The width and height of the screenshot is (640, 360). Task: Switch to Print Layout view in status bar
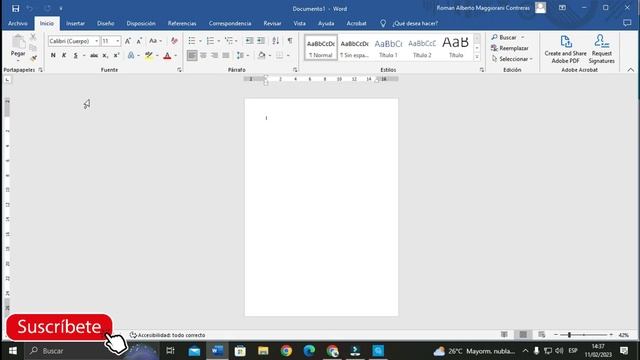pos(523,335)
